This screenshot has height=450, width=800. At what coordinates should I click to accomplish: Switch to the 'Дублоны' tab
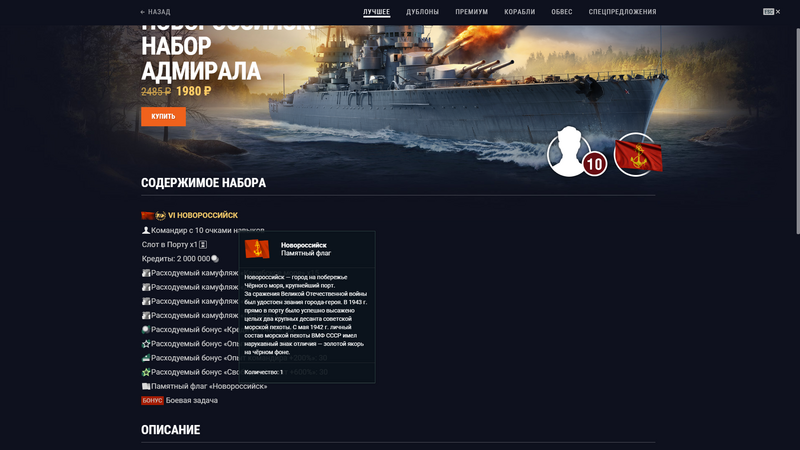click(422, 12)
